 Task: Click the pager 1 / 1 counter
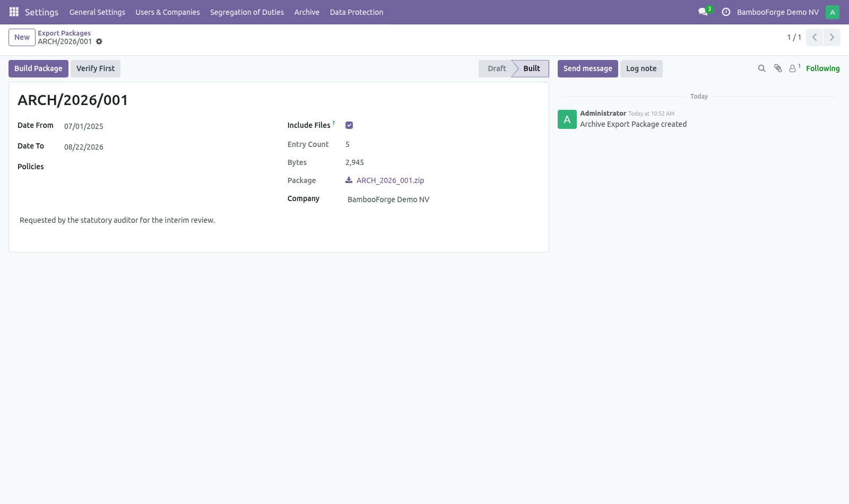pos(794,37)
